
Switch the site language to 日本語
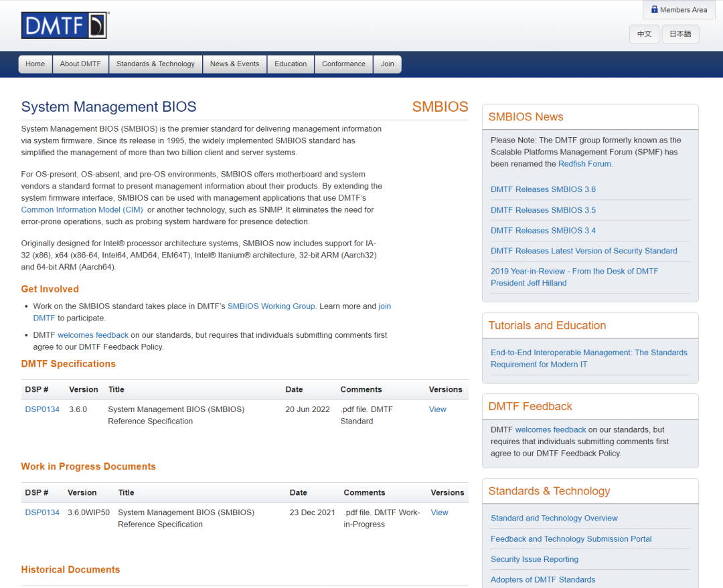680,34
